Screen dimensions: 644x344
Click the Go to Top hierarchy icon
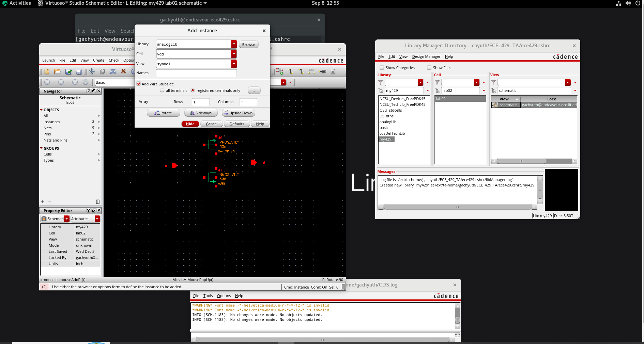[86, 82]
